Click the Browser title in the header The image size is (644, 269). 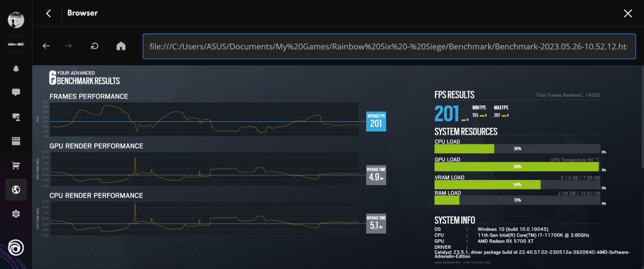83,13
